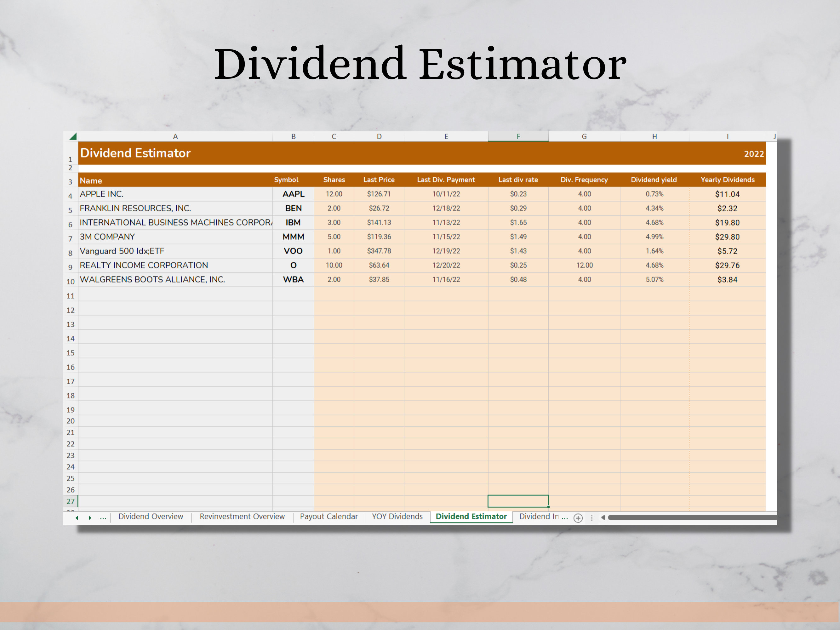Image resolution: width=840 pixels, height=630 pixels.
Task: Select the active Dividend Estimator tab
Action: coord(471,517)
